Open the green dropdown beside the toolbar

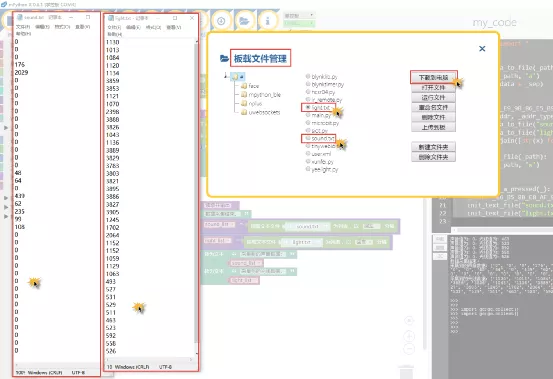click(299, 24)
